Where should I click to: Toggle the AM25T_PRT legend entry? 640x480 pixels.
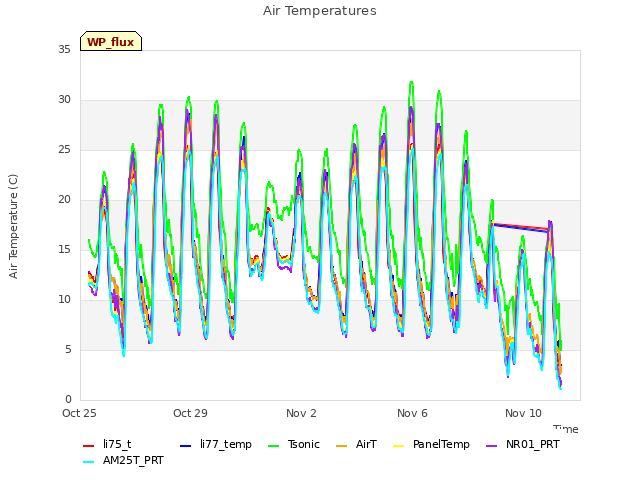click(x=123, y=461)
